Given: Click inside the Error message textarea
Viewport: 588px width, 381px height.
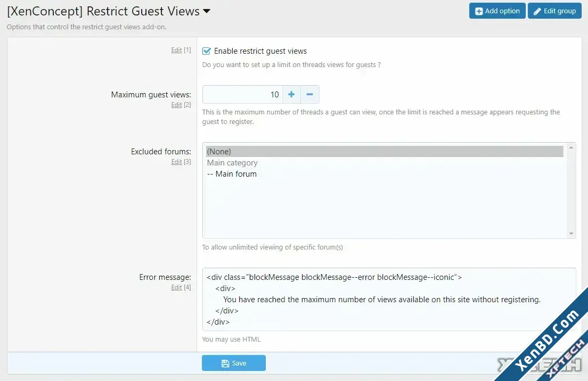Looking at the screenshot, I should (389, 300).
